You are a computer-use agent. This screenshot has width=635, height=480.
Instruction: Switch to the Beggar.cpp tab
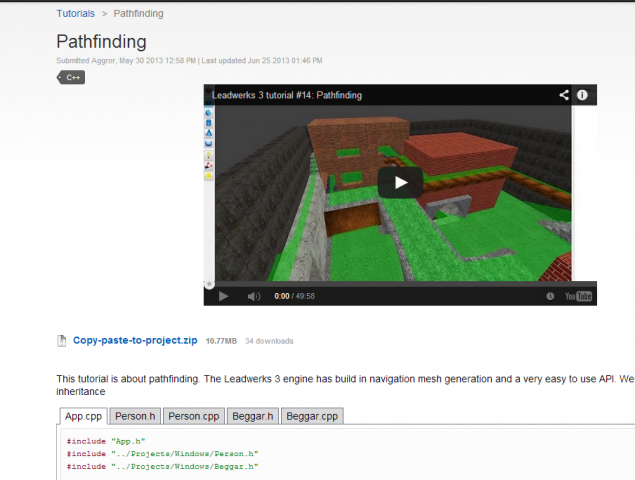312,416
